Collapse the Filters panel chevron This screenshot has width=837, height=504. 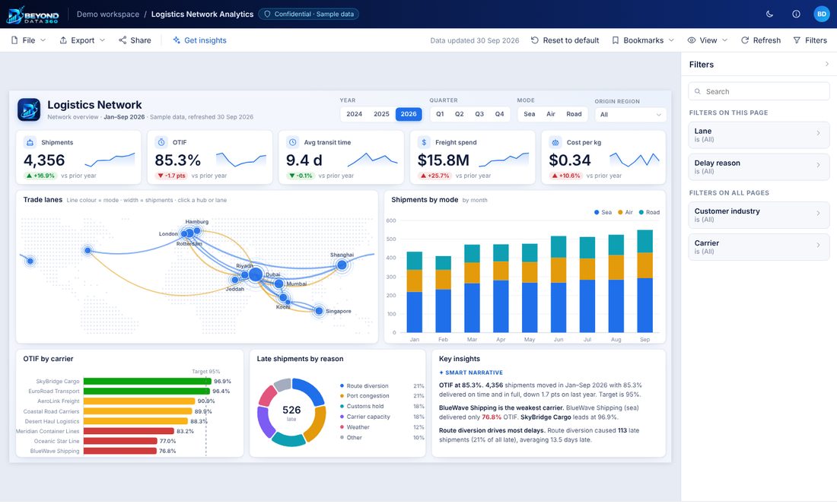(x=826, y=64)
